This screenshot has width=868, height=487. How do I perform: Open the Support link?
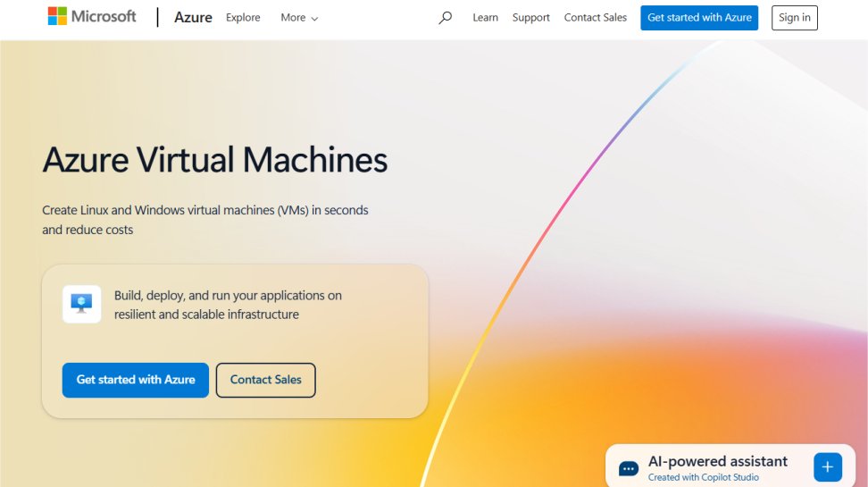click(530, 18)
